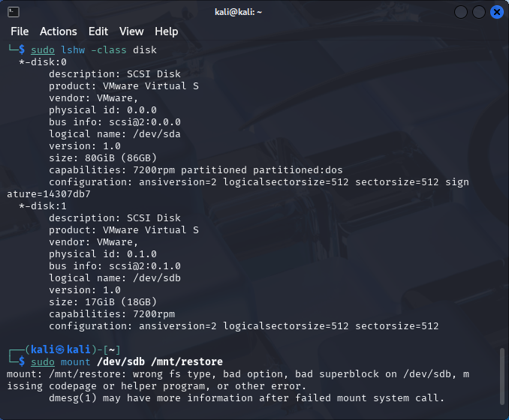Click the dmesg(1) hint line
Viewport: 509px width, 420px height.
coord(246,398)
